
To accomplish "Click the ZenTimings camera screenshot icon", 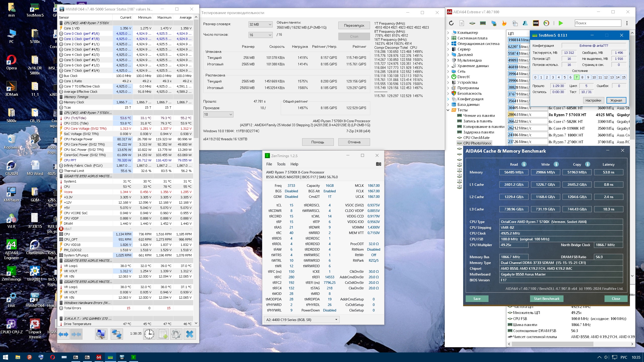I will [378, 164].
